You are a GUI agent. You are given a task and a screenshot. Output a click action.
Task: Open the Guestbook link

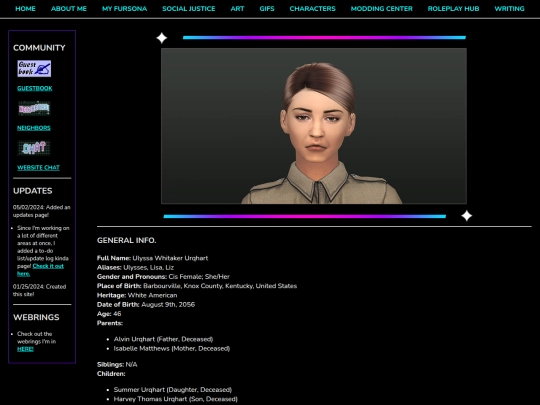[35, 89]
